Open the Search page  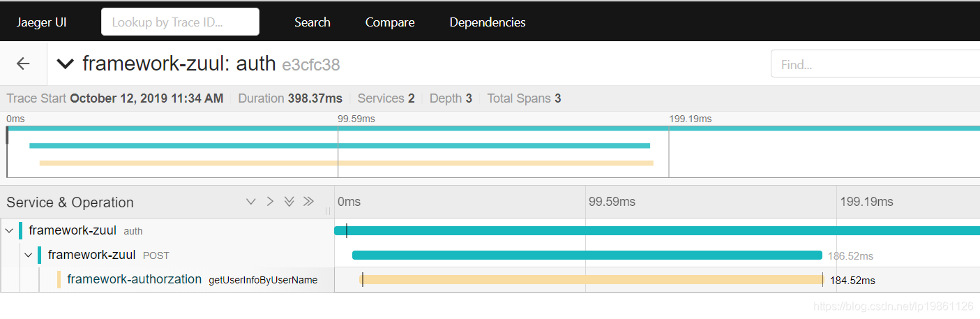(x=312, y=22)
